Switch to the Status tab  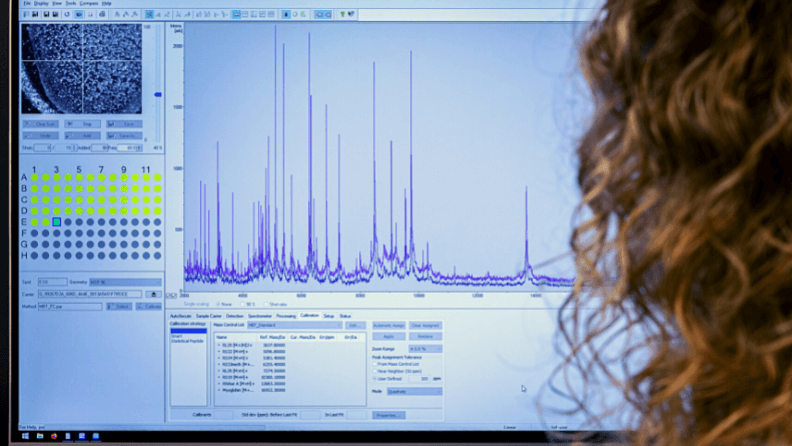[x=345, y=316]
